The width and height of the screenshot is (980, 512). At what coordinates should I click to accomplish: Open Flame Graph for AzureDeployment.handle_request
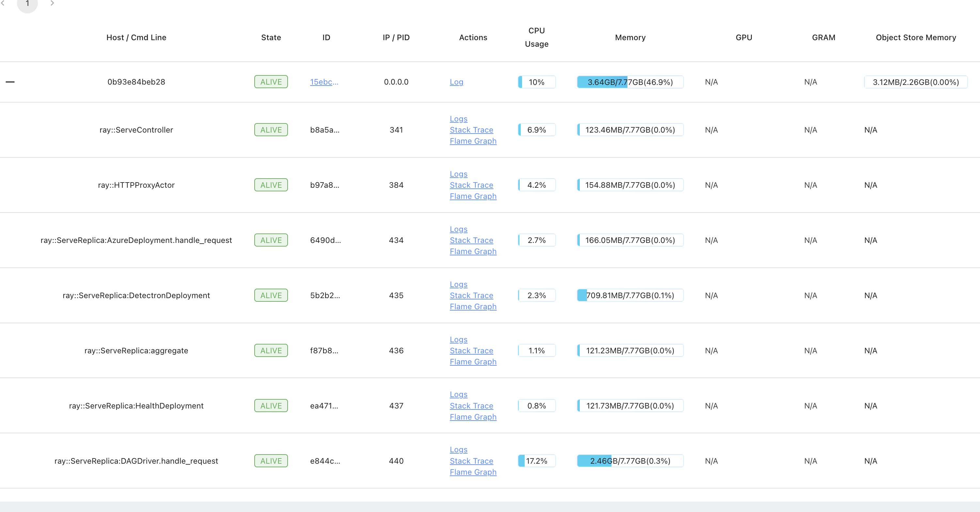(472, 251)
